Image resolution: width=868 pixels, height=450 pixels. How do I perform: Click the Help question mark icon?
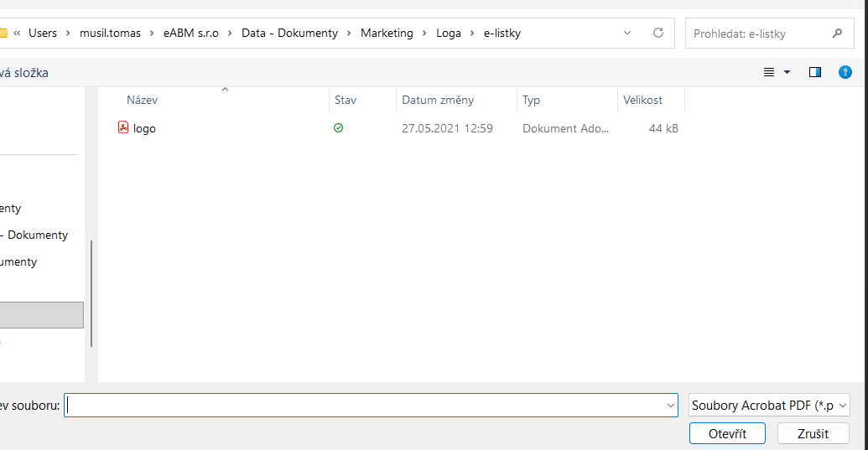click(x=845, y=72)
